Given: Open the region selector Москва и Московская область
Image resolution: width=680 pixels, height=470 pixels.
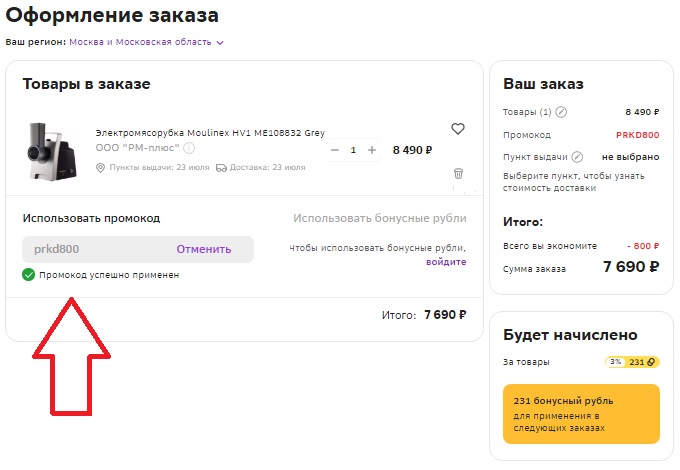Looking at the screenshot, I should [140, 42].
